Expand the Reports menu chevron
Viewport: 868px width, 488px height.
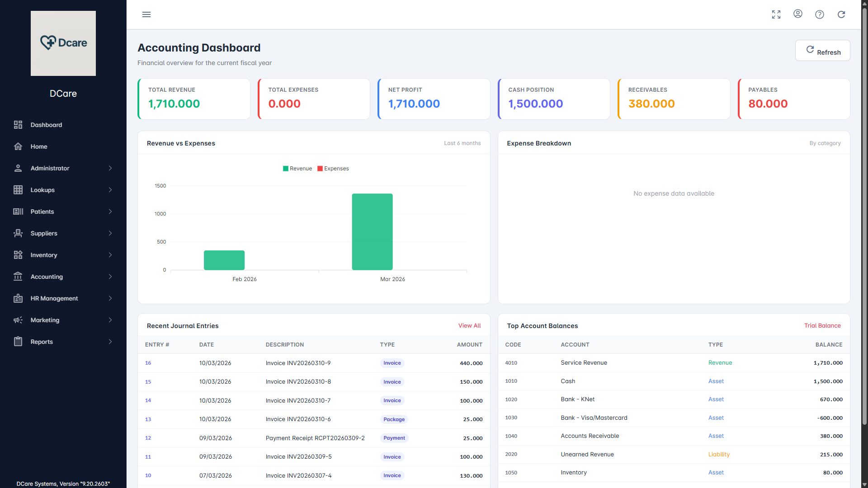coord(110,342)
